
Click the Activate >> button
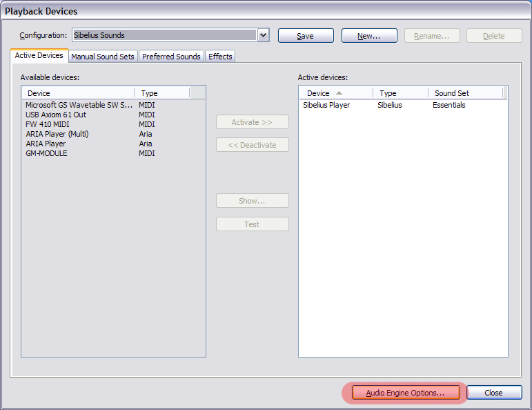253,122
